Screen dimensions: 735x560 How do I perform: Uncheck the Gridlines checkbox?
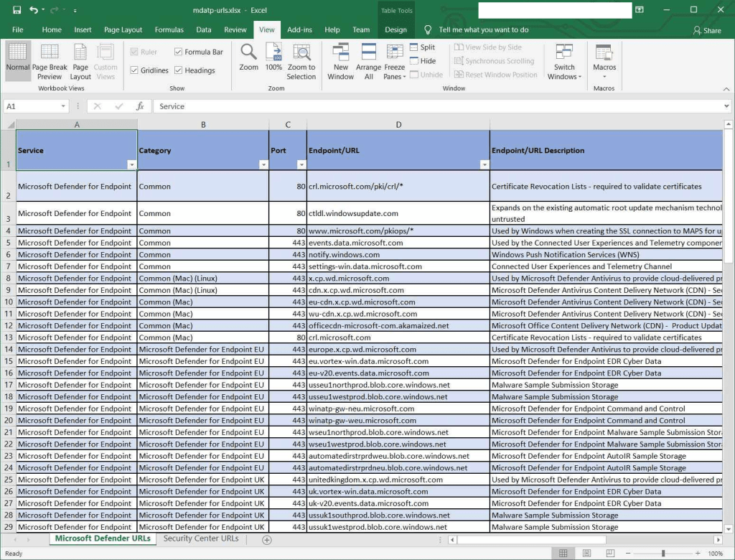click(x=134, y=70)
